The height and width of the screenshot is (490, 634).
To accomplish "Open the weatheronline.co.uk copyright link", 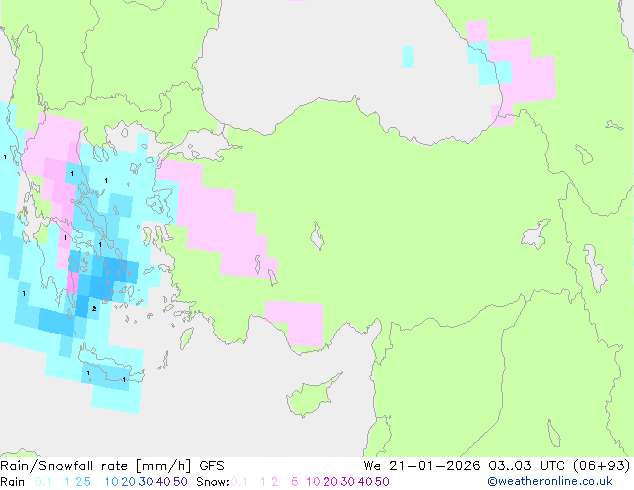I will click(x=550, y=482).
